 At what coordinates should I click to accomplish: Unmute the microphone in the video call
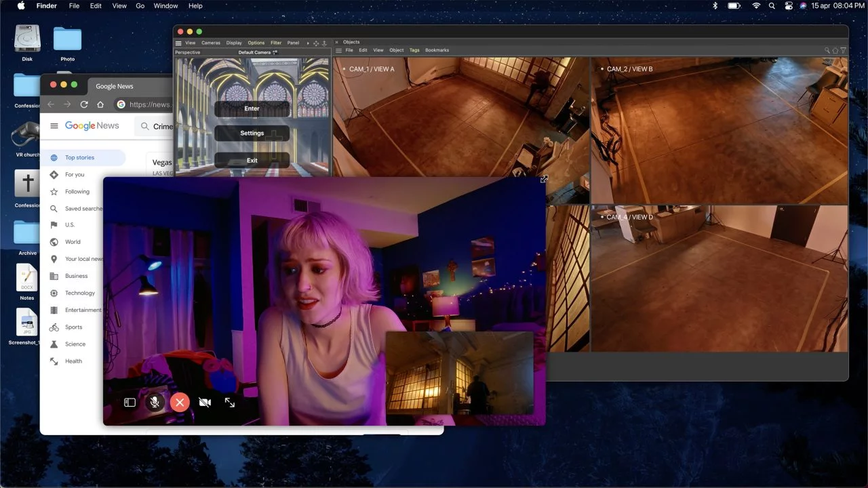[155, 403]
